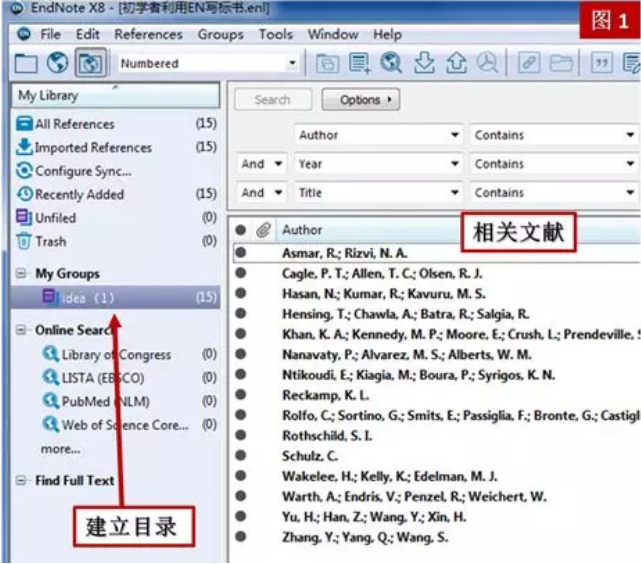The height and width of the screenshot is (564, 641).
Task: Toggle read status dot for Schulz, C.
Action: pos(241,455)
